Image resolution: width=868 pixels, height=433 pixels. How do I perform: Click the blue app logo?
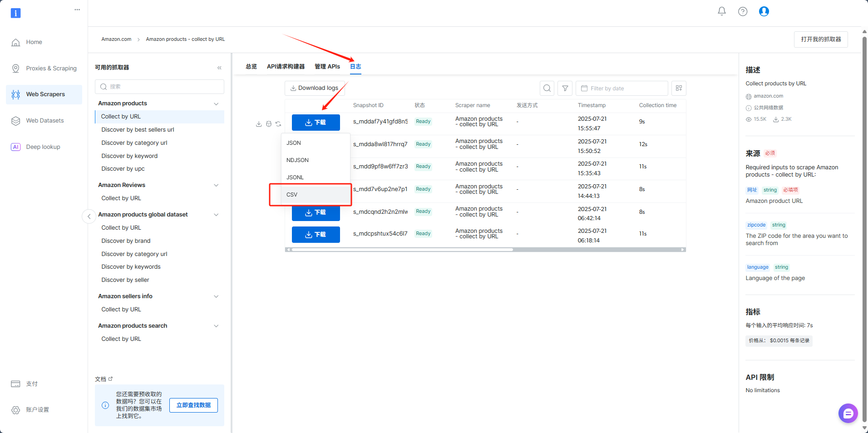coord(15,13)
